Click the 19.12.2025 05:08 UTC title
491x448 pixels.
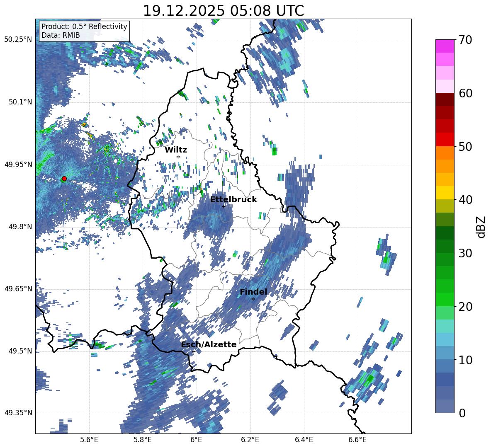click(224, 11)
